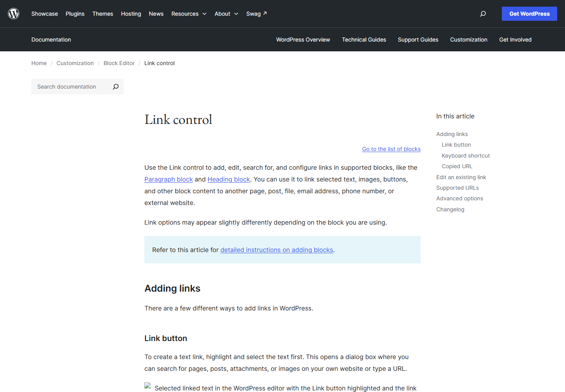Image resolution: width=565 pixels, height=392 pixels.
Task: Expand the Resources dropdown menu
Action: [x=189, y=14]
